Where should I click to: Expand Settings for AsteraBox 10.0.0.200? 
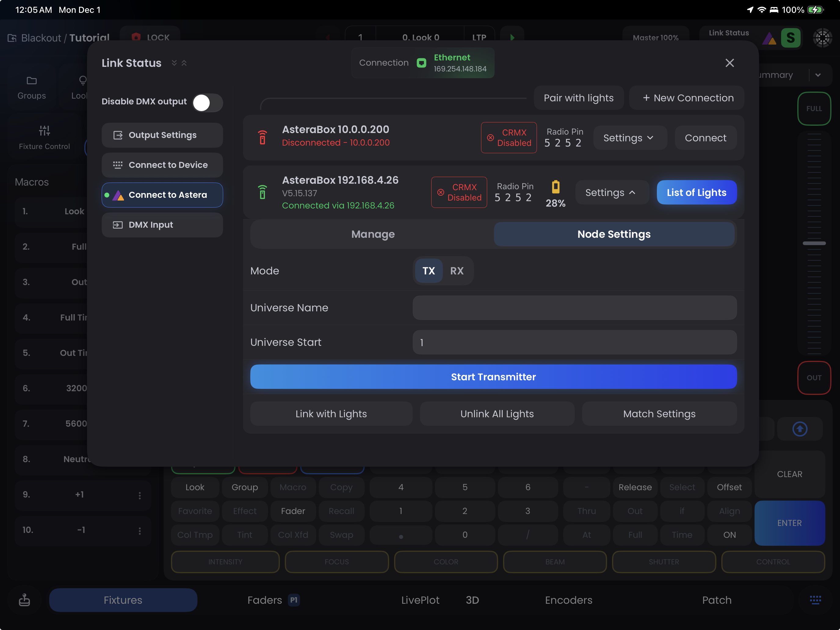coord(629,138)
